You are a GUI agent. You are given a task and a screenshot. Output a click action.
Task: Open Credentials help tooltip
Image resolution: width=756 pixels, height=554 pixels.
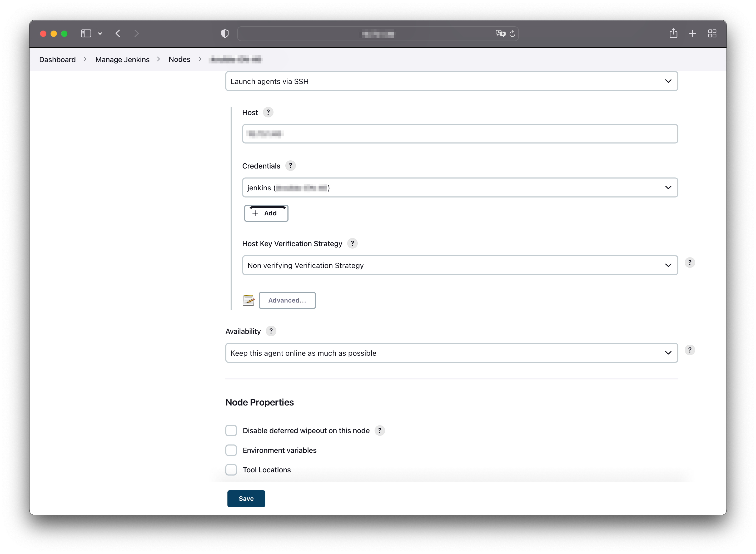(x=290, y=166)
